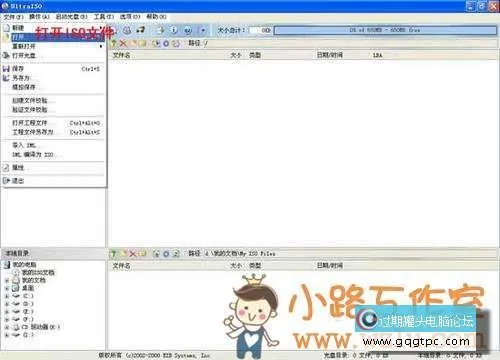Image resolution: width=500 pixels, height=360 pixels.
Task: Click the disc drive icon beside 打开光盘
Action: coord(6,55)
